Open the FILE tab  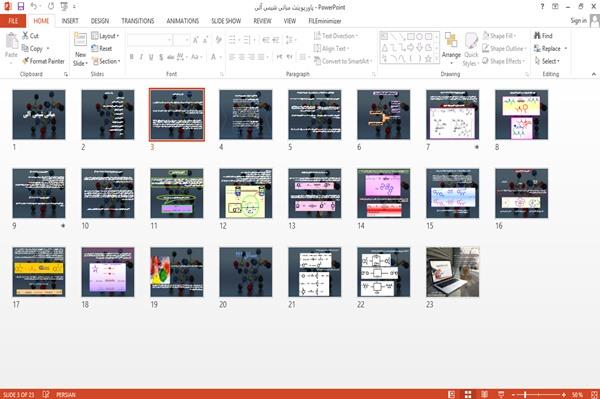point(13,21)
